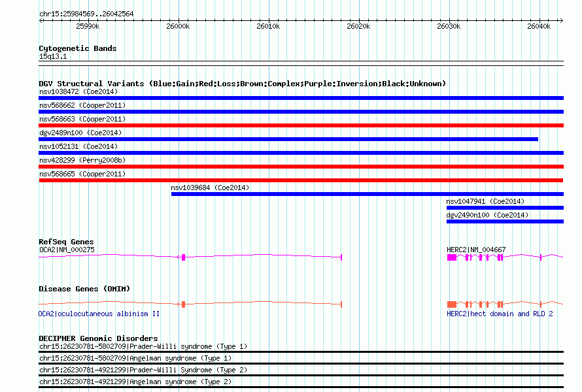The image size is (582, 392).
Task: Click the nsv1047941 (Coe2014) label
Action: [x=485, y=201]
